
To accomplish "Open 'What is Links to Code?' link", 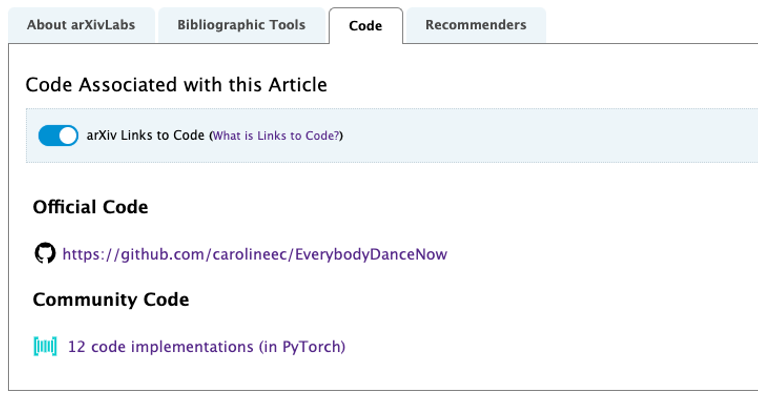I will click(276, 136).
